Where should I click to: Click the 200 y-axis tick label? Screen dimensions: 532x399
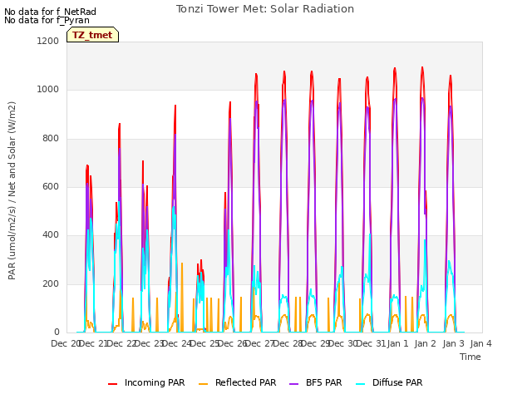pyautogui.click(x=51, y=283)
